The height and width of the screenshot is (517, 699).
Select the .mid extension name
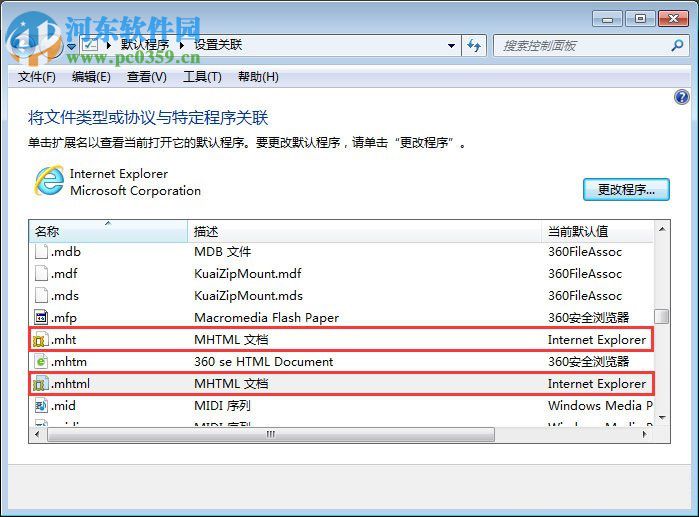[x=63, y=406]
